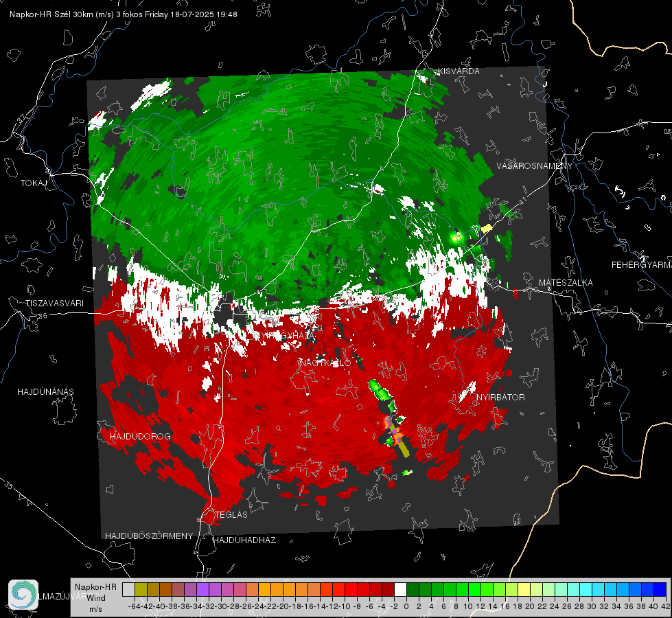Click the TISZAVASVÁRI city label
The height and width of the screenshot is (618, 672).
pos(54,304)
